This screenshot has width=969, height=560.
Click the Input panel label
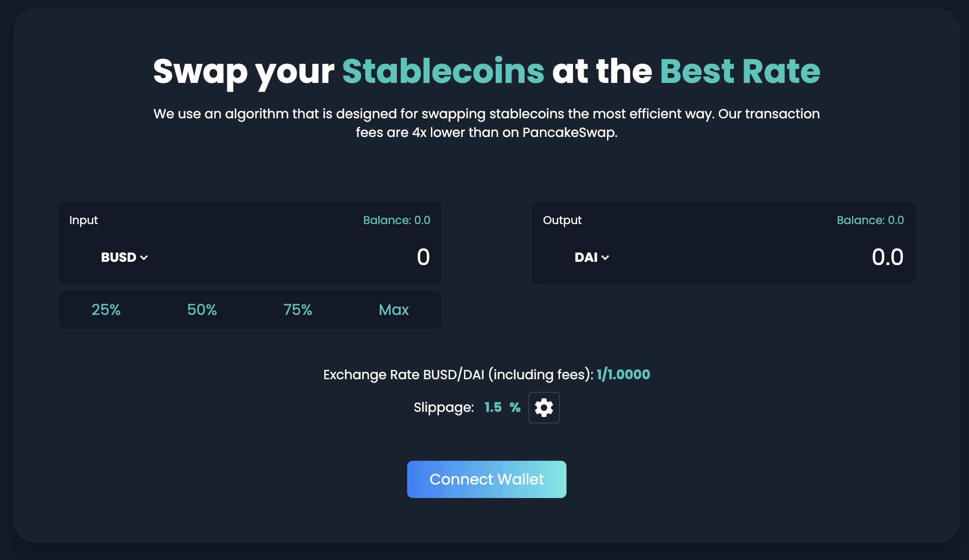point(83,220)
